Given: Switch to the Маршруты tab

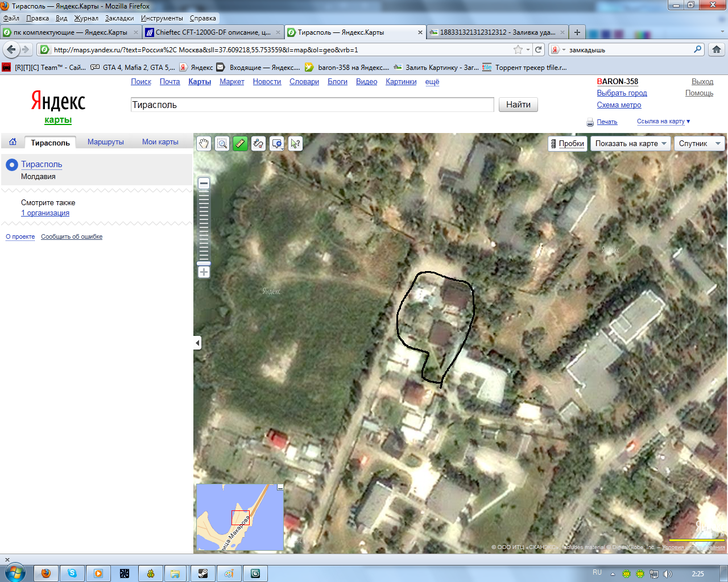Looking at the screenshot, I should (106, 142).
